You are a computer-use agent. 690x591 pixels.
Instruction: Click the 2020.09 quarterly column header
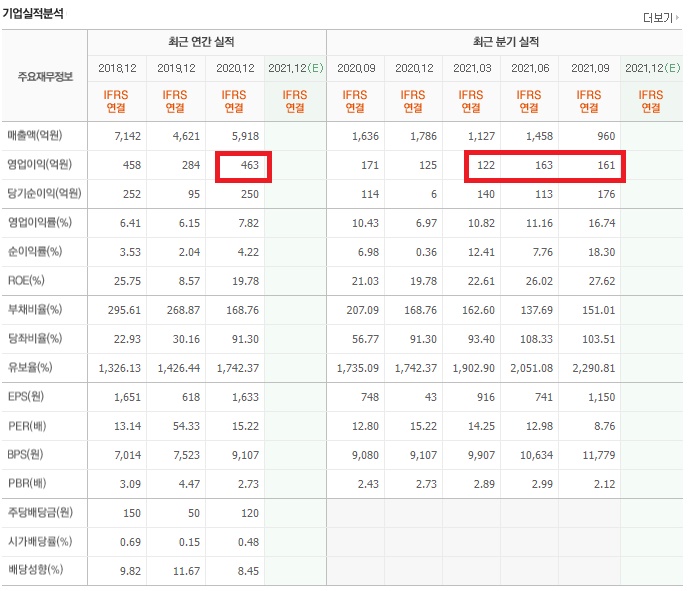(356, 68)
